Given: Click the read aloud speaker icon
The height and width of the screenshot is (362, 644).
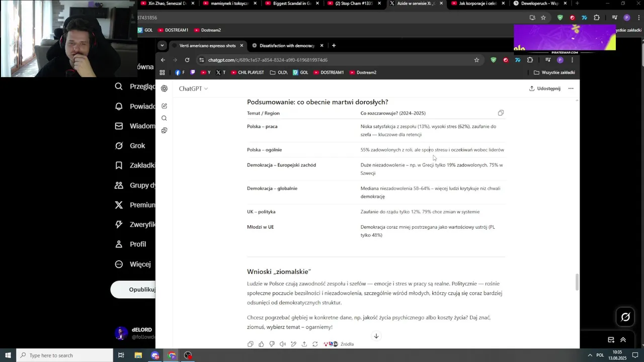Looking at the screenshot, I should click(x=283, y=344).
